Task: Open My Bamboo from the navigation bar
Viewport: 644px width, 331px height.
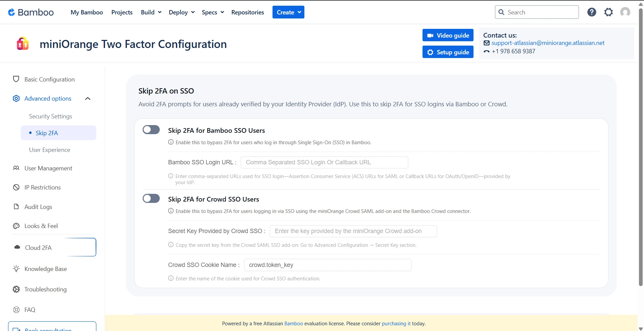Action: (86, 12)
